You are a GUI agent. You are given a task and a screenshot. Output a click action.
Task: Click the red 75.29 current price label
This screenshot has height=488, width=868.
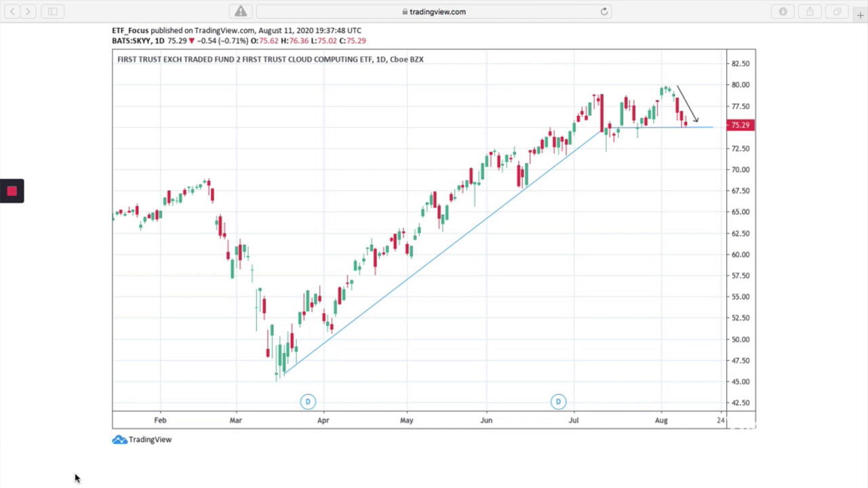[x=741, y=125]
